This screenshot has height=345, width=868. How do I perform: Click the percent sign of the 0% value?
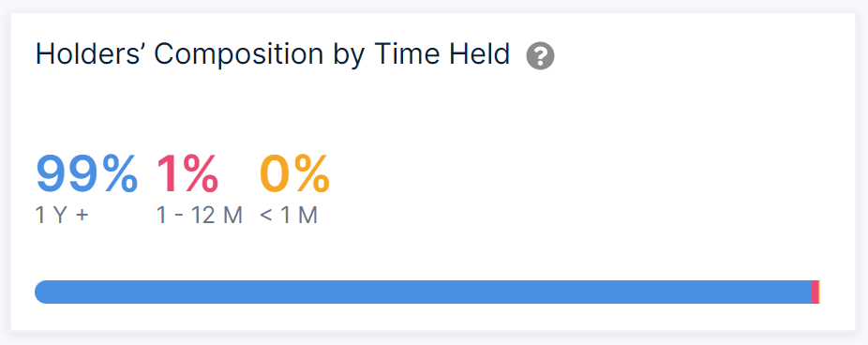312,174
